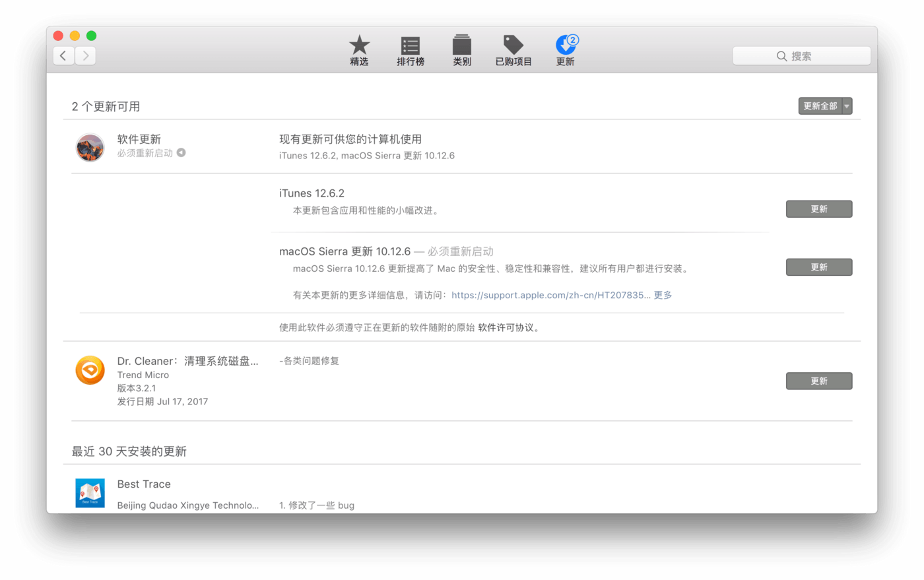Go back with the left arrow button
924x580 pixels.
pos(63,56)
